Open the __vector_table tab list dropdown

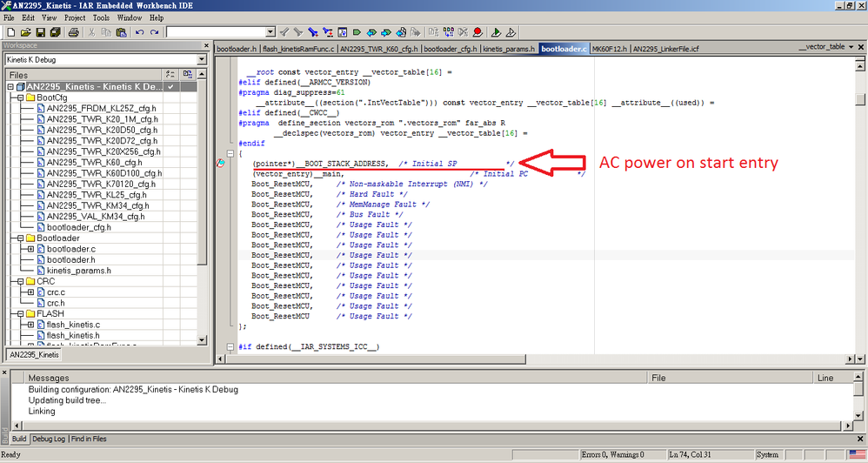coord(851,47)
